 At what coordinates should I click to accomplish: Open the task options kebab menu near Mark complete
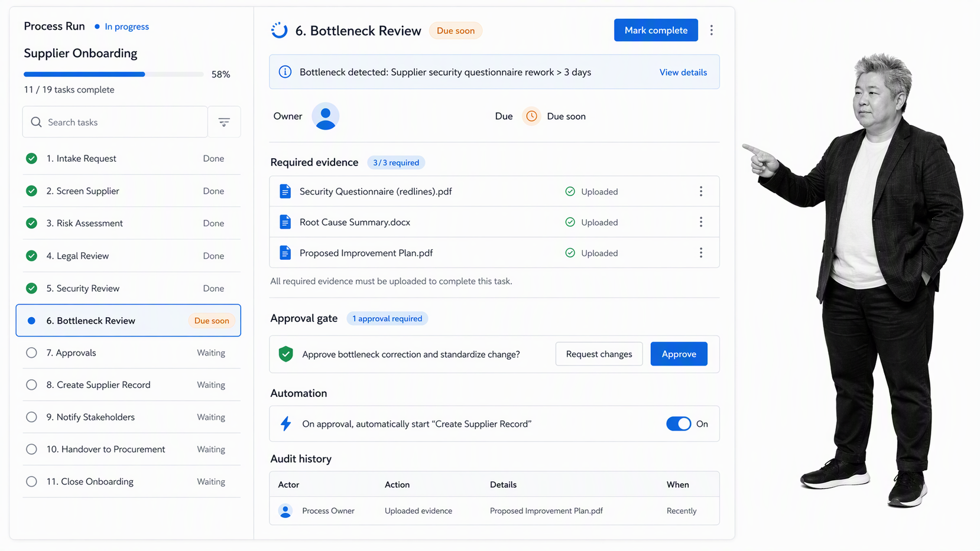click(712, 30)
